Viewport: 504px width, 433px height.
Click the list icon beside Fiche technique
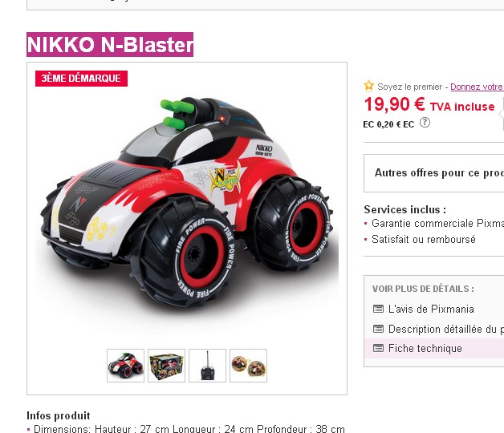[378, 348]
